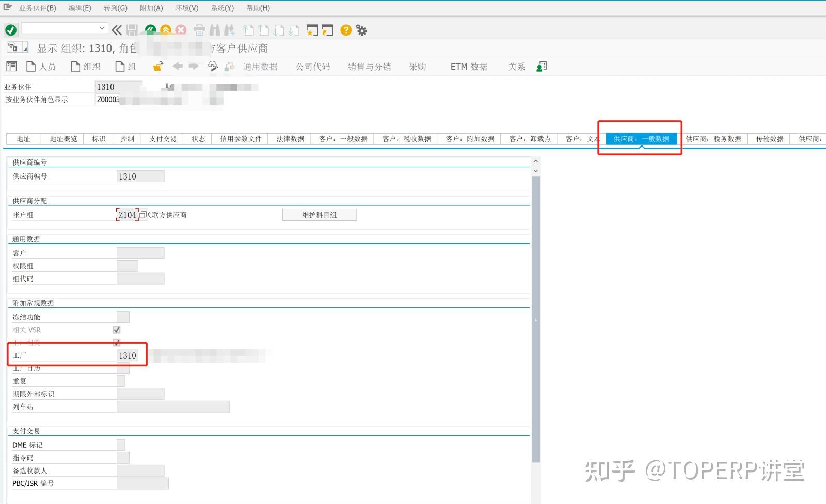Open the command field dropdown

(x=101, y=29)
